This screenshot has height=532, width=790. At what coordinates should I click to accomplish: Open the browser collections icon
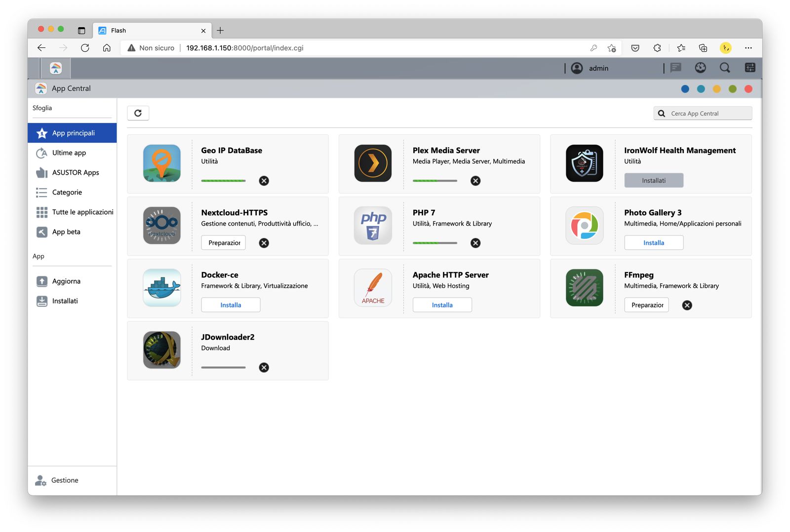coord(703,48)
